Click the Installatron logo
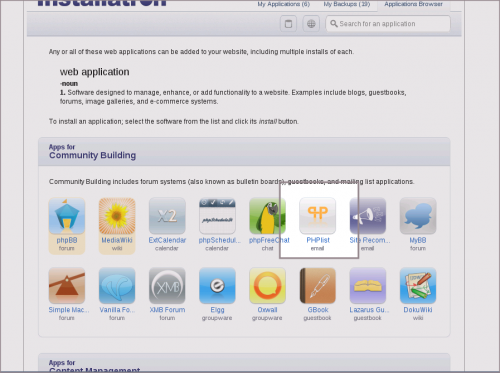Viewport: 500px width, 373px height. (102, 3)
